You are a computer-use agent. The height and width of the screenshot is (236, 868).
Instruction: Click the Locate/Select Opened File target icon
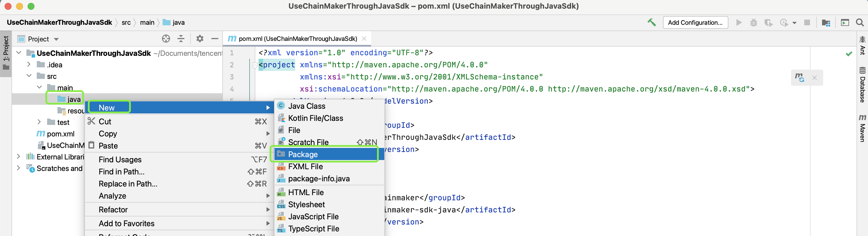coord(166,39)
